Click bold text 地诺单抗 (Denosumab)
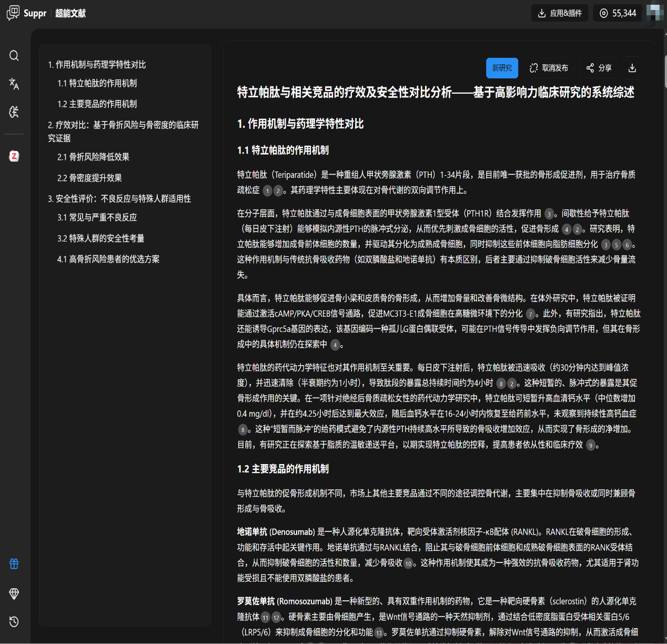The width and height of the screenshot is (667, 644). 276,532
